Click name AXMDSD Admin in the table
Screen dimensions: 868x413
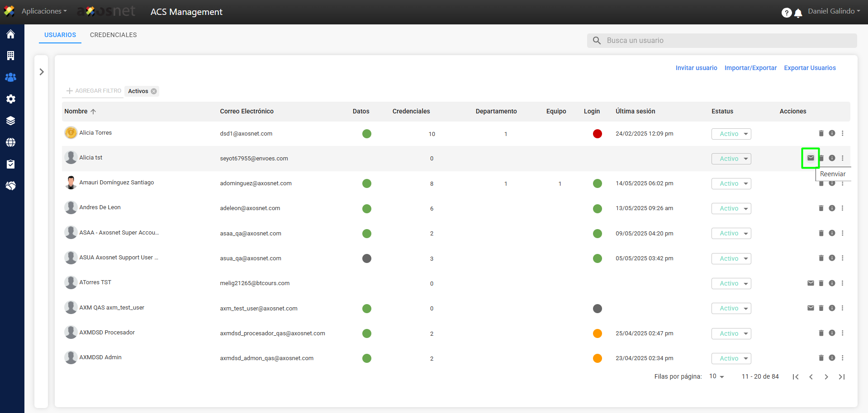(100, 357)
